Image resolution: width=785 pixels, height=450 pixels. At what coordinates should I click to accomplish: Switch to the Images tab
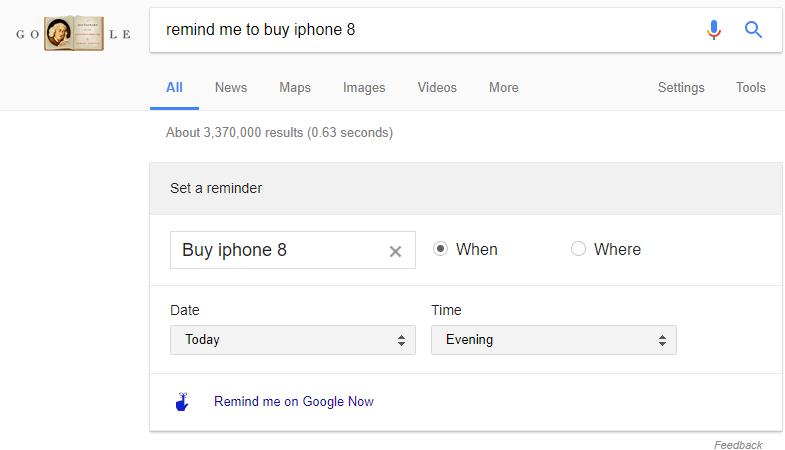pos(364,88)
